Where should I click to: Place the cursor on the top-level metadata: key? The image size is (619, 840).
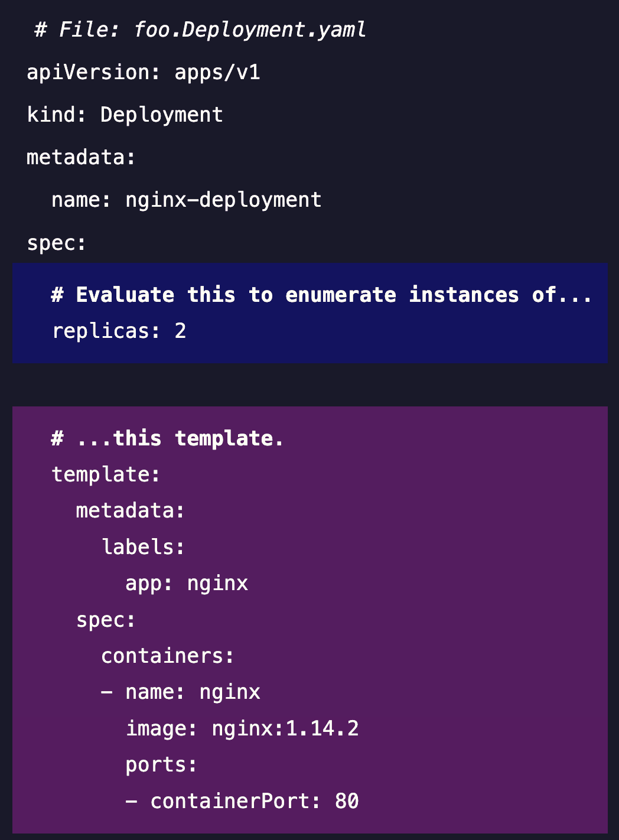point(82,157)
